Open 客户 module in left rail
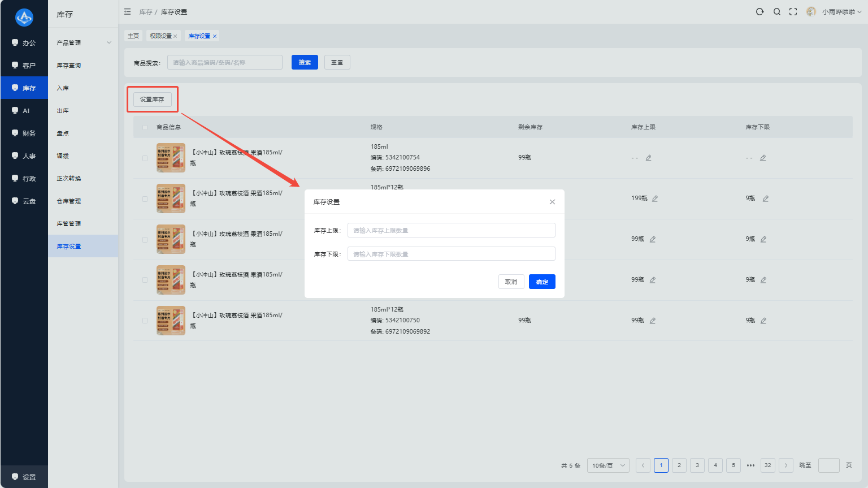 [x=24, y=66]
